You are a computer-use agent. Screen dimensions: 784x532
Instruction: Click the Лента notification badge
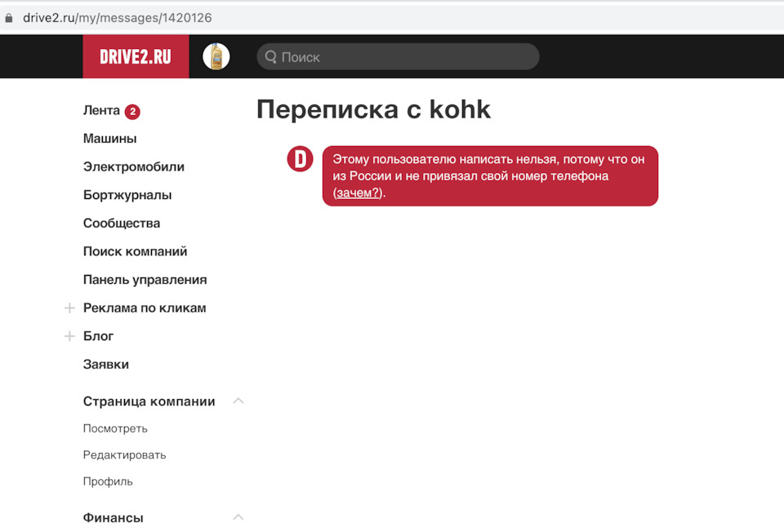tap(132, 111)
